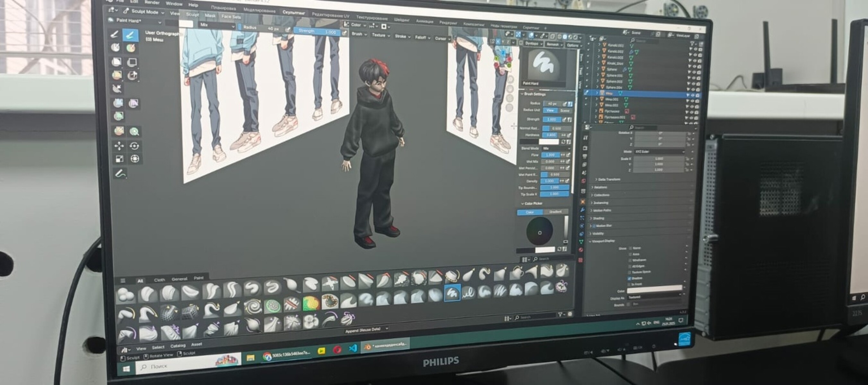
Task: Open the Texture popover dropdown
Action: pyautogui.click(x=380, y=35)
